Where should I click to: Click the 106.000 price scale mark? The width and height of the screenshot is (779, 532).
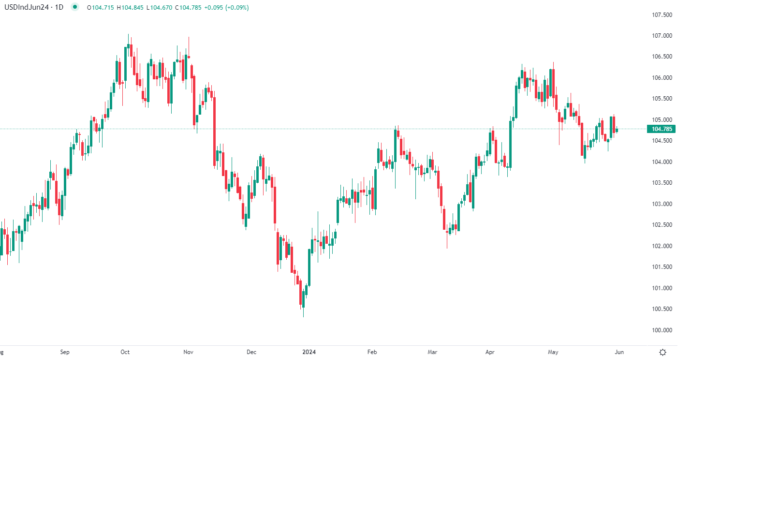click(661, 78)
